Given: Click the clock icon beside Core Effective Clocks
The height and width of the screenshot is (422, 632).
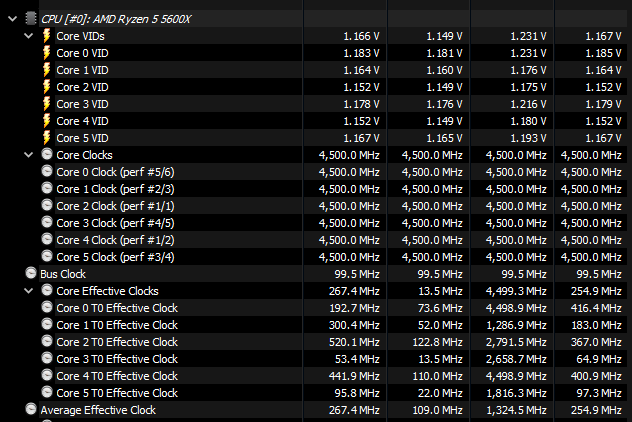Looking at the screenshot, I should (x=47, y=290).
